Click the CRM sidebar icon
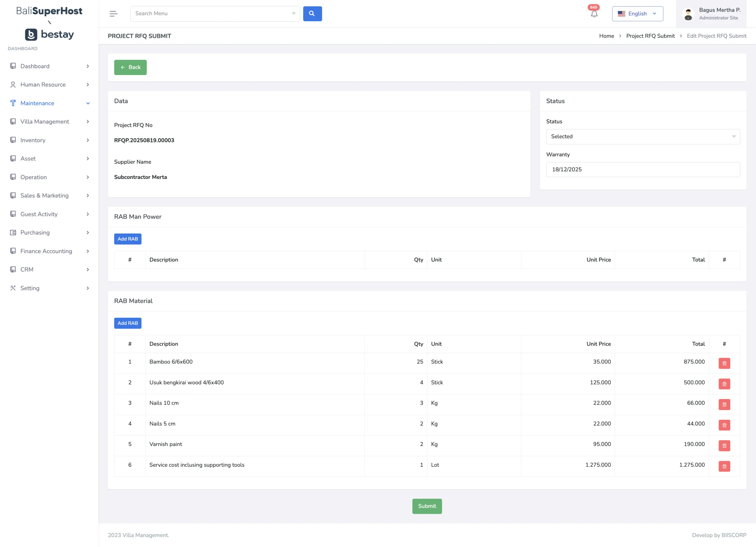756x547 pixels. tap(13, 270)
